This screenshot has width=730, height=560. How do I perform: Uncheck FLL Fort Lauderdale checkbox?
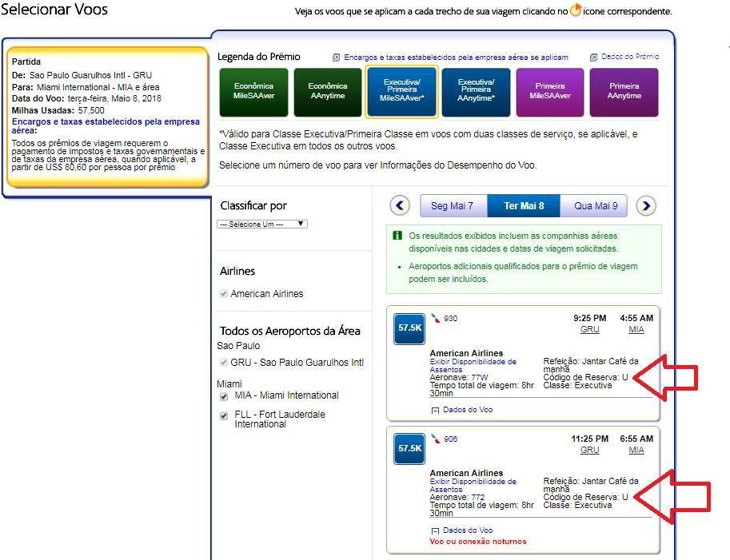[224, 415]
